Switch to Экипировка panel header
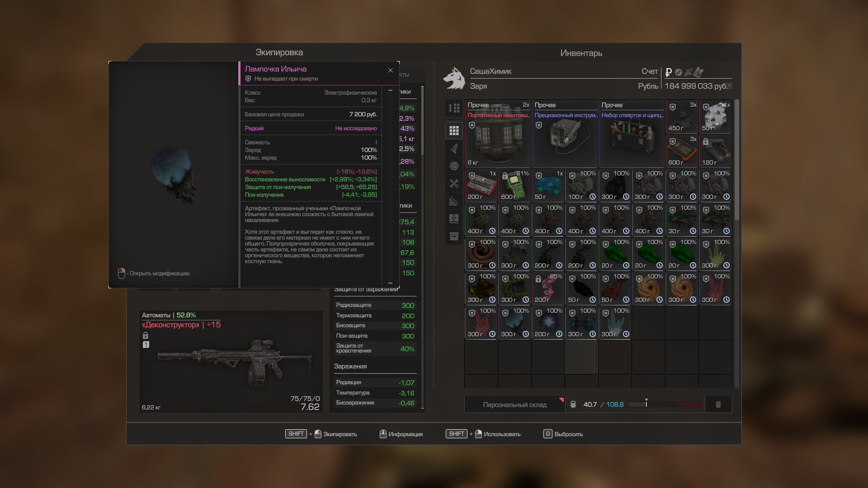The image size is (868, 488). click(x=279, y=52)
